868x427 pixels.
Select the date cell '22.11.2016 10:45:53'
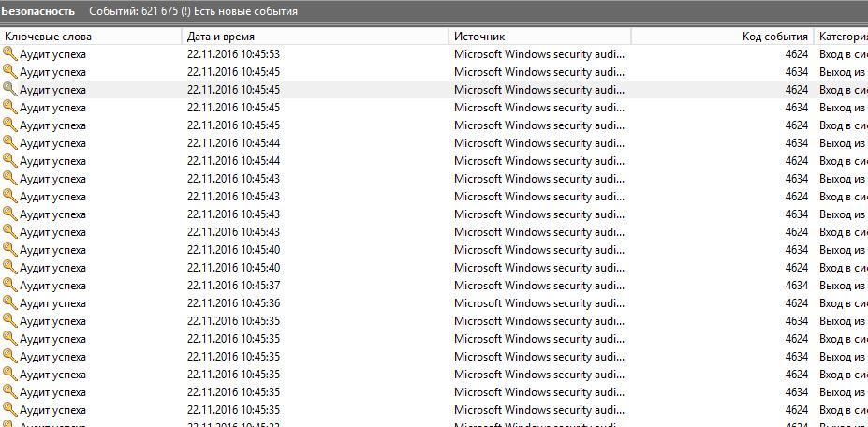(x=233, y=54)
